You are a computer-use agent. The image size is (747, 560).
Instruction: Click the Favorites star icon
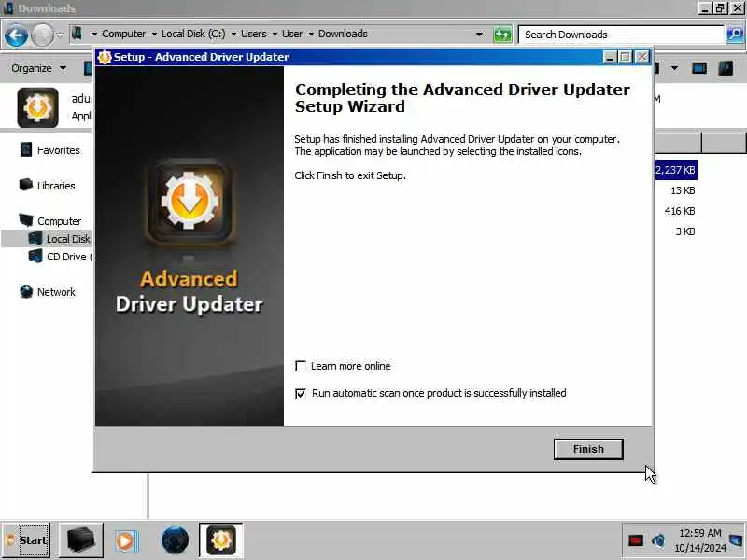26,149
